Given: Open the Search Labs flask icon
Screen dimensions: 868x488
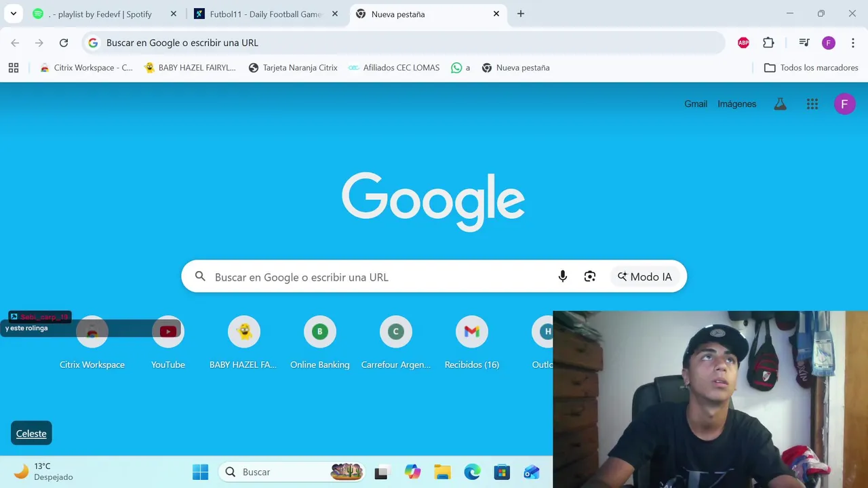Looking at the screenshot, I should (x=781, y=104).
